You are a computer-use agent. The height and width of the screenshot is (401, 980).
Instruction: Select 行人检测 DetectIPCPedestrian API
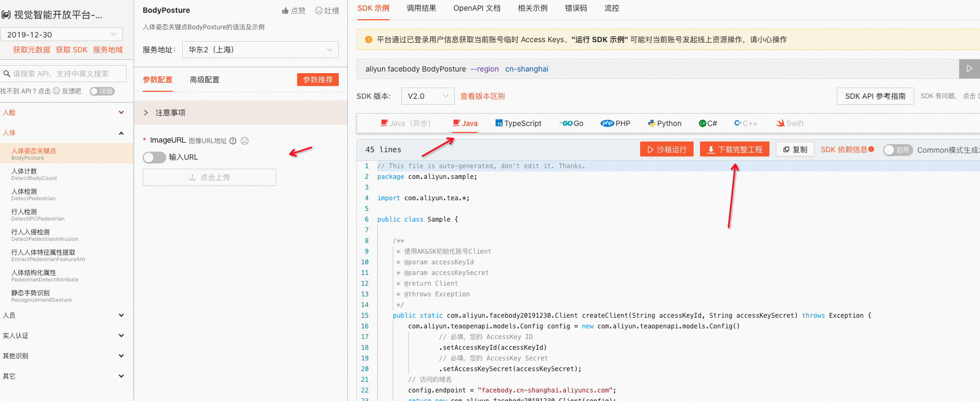(x=66, y=215)
